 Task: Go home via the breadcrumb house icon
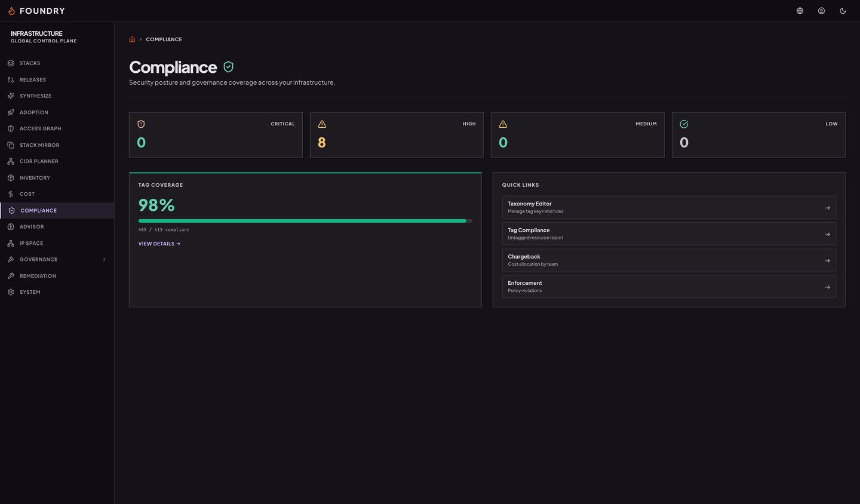point(132,39)
